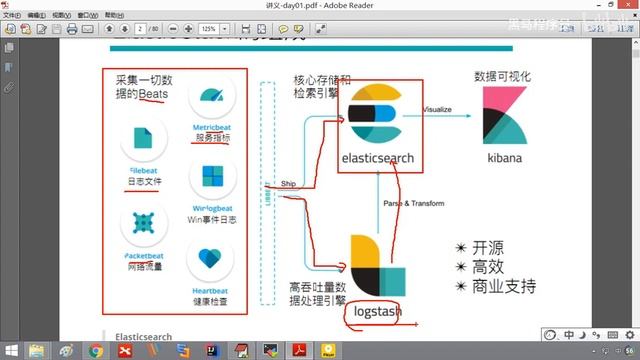
Task: Click the Windows Start button
Action: (11, 351)
